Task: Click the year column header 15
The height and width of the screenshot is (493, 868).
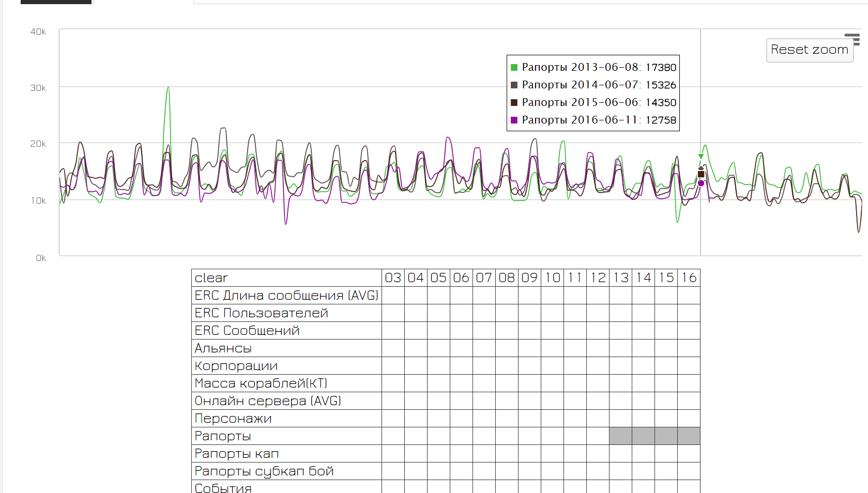Action: click(666, 278)
